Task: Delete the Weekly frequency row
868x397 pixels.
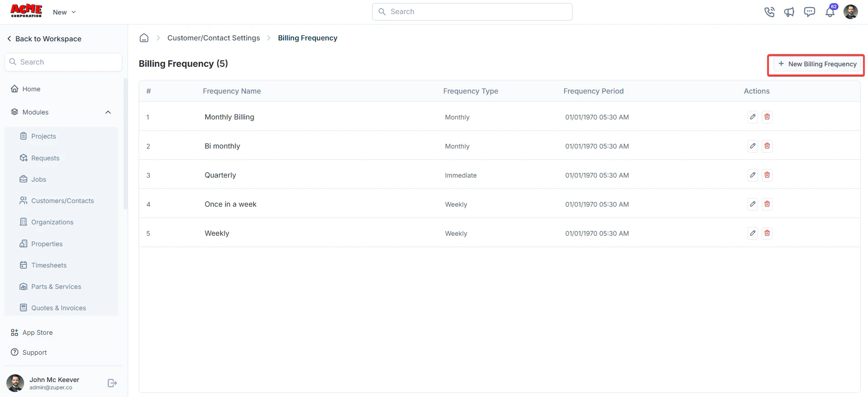Action: tap(767, 233)
